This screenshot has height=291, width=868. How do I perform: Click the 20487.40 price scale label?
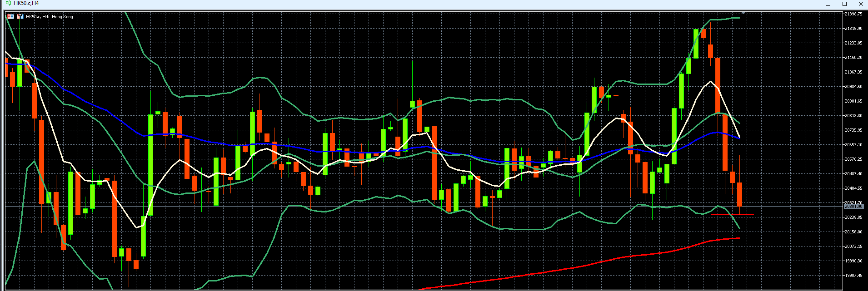[853, 174]
